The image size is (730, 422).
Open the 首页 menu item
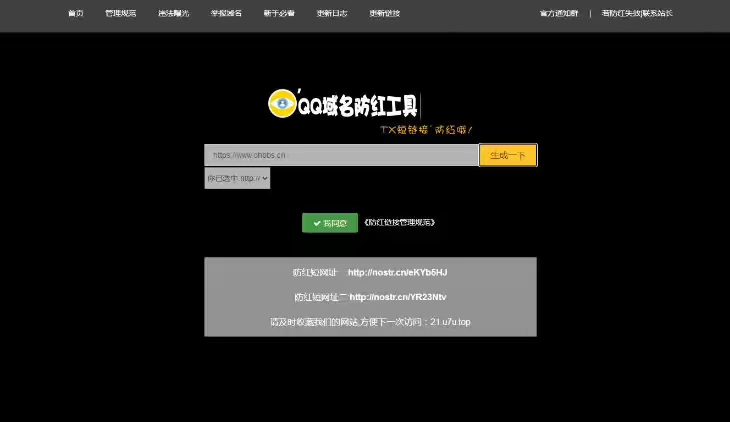tap(76, 14)
